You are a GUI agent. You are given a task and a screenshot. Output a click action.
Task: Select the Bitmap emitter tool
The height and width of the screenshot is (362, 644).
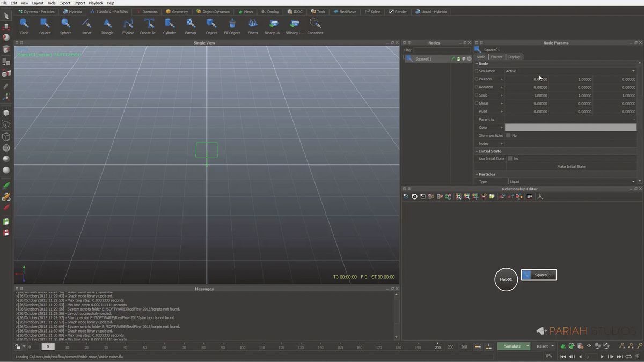point(191,25)
